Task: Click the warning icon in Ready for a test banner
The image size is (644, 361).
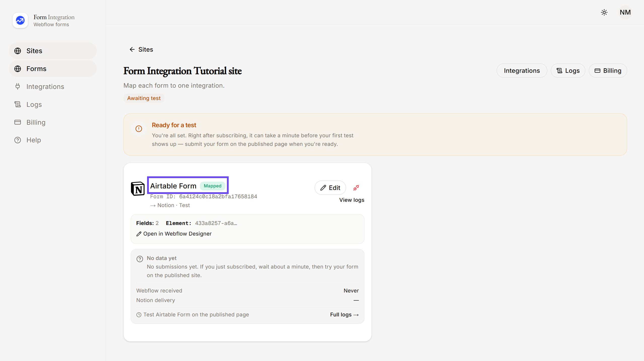Action: (x=139, y=129)
